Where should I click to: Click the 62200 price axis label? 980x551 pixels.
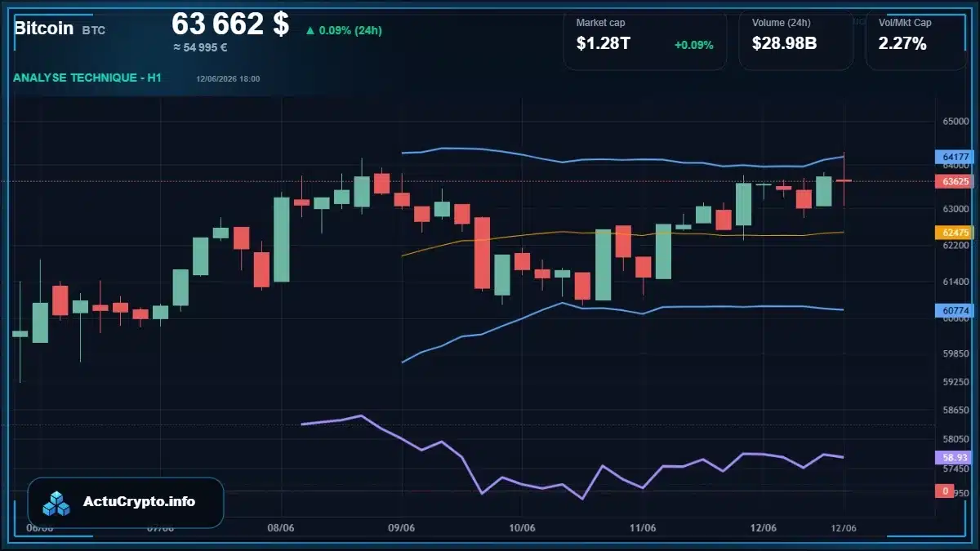[955, 246]
